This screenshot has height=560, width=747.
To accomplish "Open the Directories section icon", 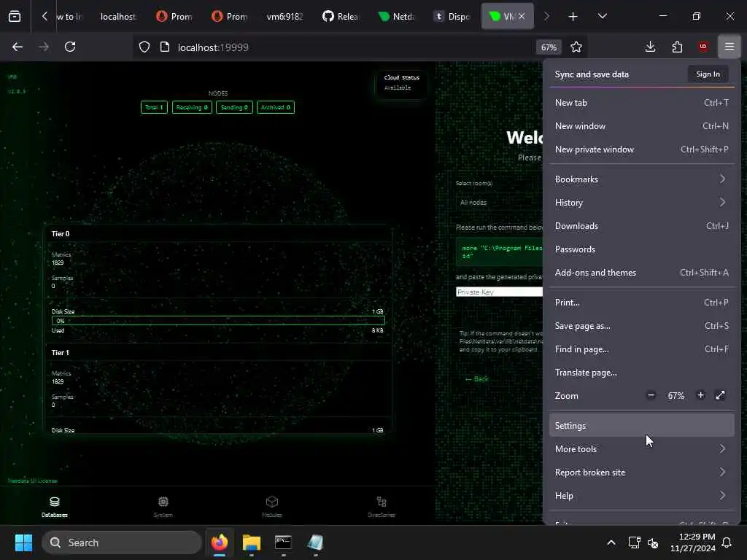I will coord(381,506).
